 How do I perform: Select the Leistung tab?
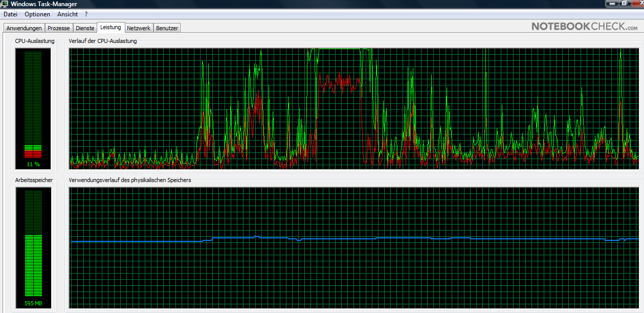tap(111, 27)
